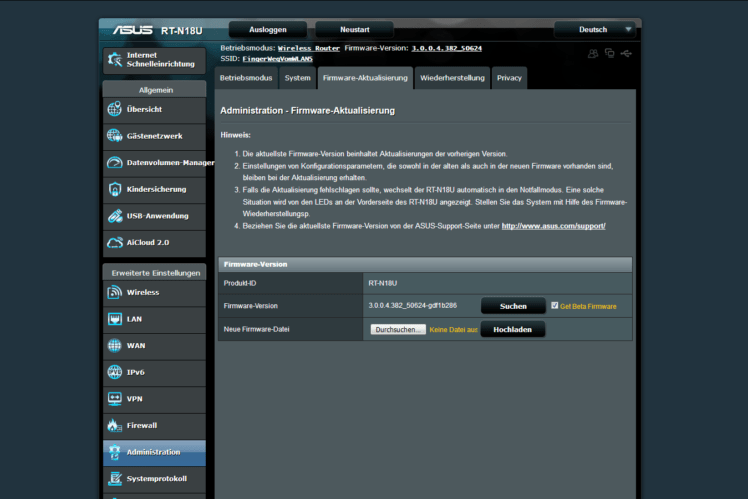Image resolution: width=748 pixels, height=499 pixels.
Task: Click the SSID FingerWegVomWLAN5 link
Action: [277, 59]
